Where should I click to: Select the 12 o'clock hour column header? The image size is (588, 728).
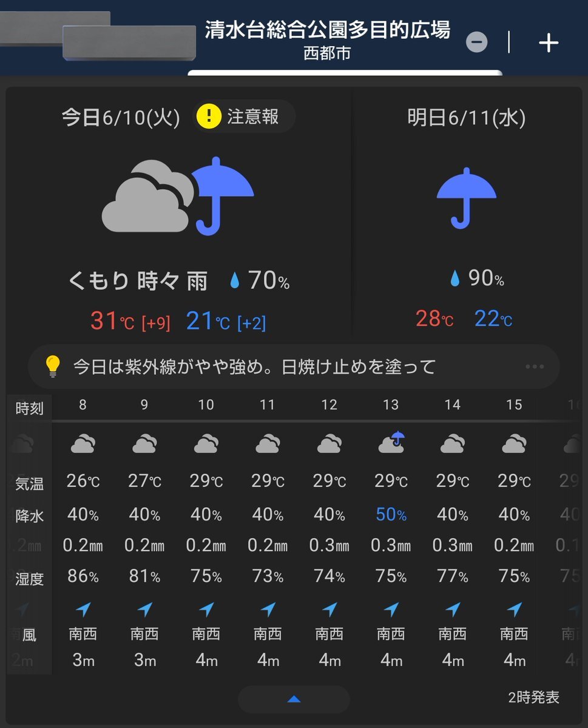[329, 405]
